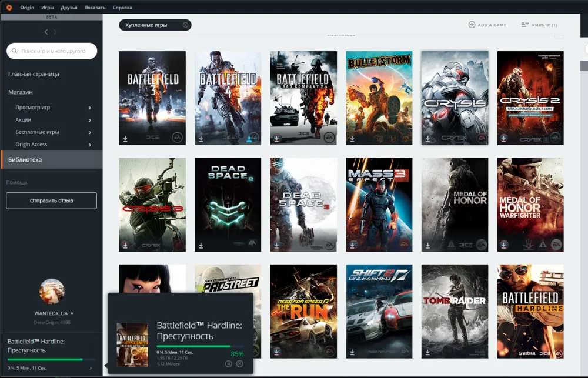Click the sidebar download progress bar
Screen dimensions: 588x378
51,360
